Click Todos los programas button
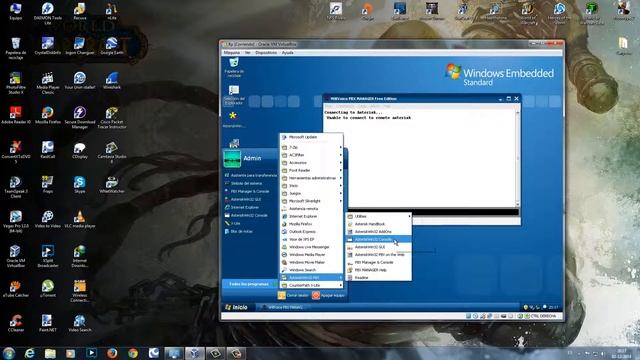 249,284
